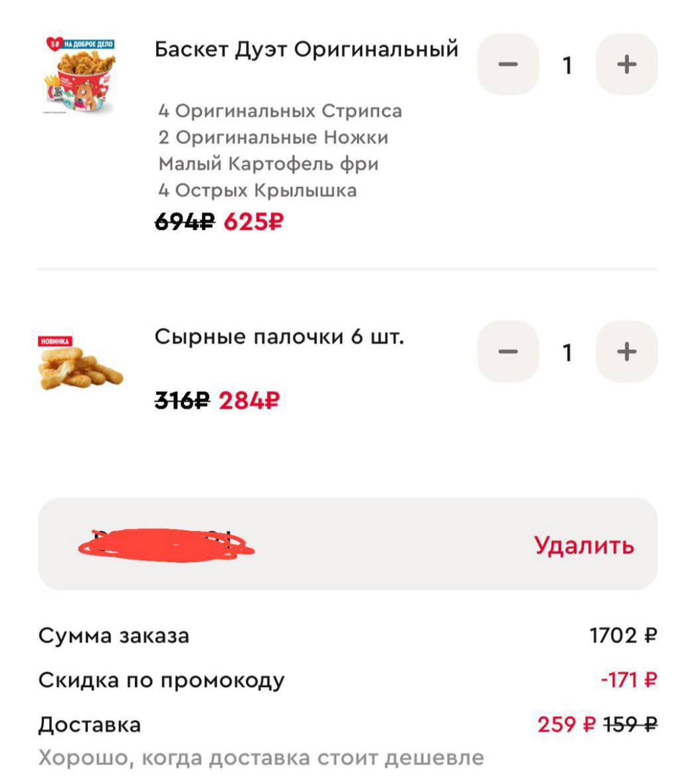This screenshot has width=696, height=784.
Task: Tap minus button for Сырные палочки
Action: pyautogui.click(x=508, y=351)
